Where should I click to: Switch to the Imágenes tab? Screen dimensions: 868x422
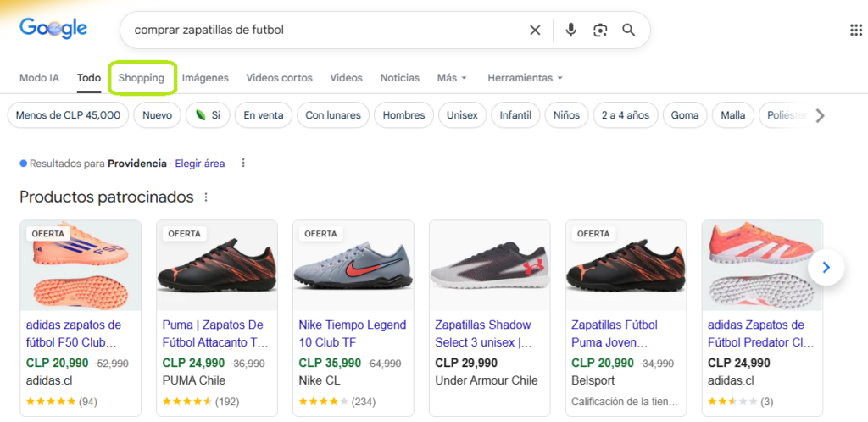click(x=205, y=78)
